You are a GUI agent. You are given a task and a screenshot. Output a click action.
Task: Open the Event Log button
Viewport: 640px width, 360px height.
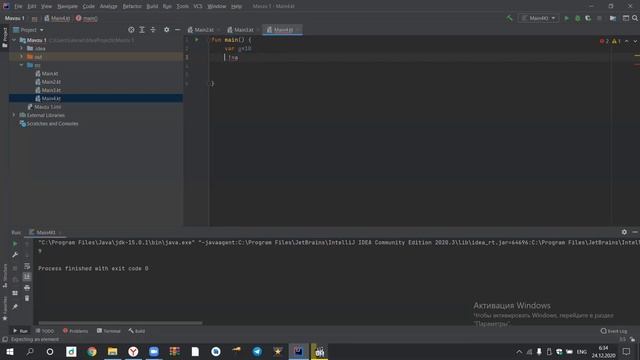coord(614,331)
